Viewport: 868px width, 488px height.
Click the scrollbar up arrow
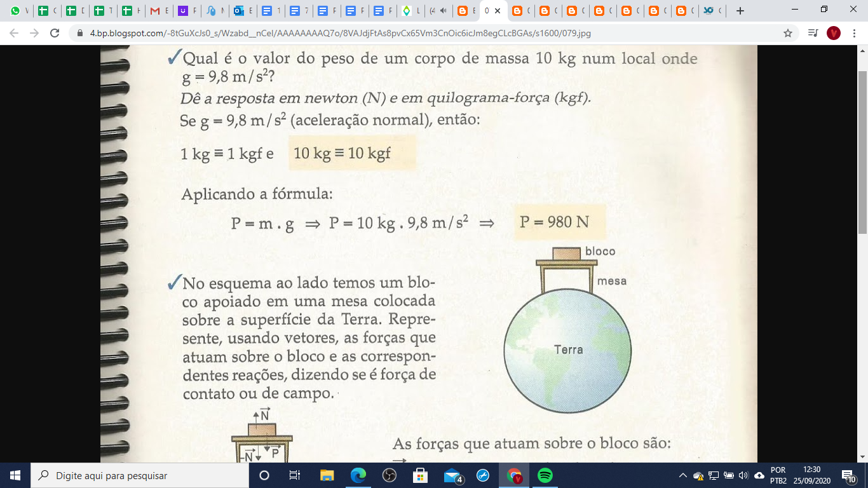[863, 50]
